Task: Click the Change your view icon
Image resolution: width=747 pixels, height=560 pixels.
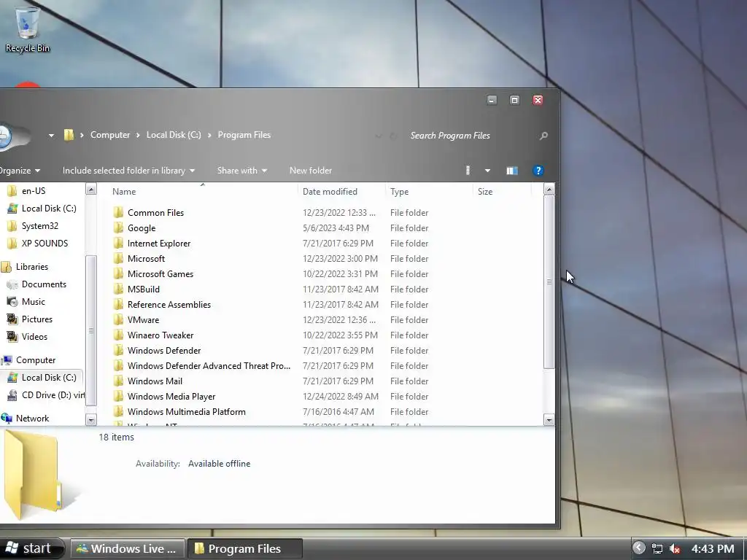Action: tap(468, 171)
